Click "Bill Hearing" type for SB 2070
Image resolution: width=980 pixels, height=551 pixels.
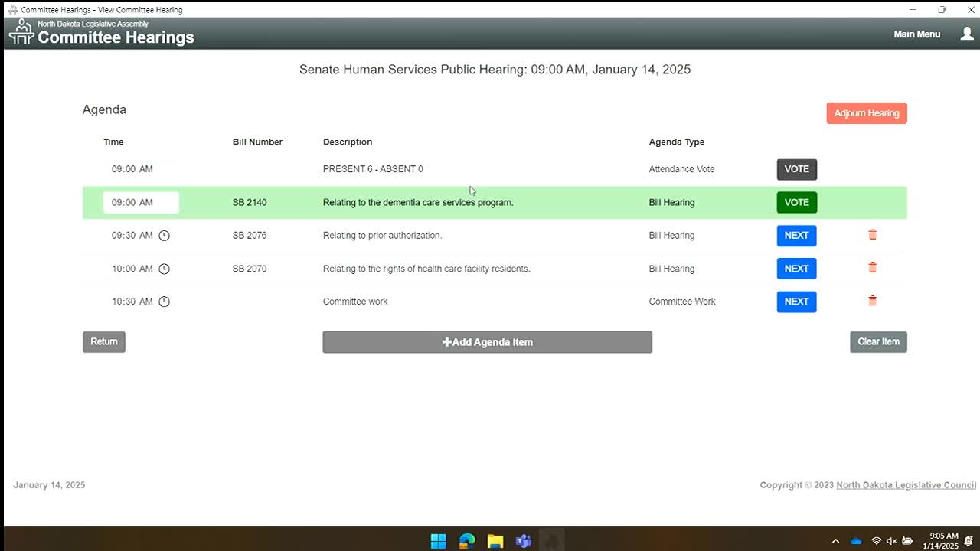point(672,269)
